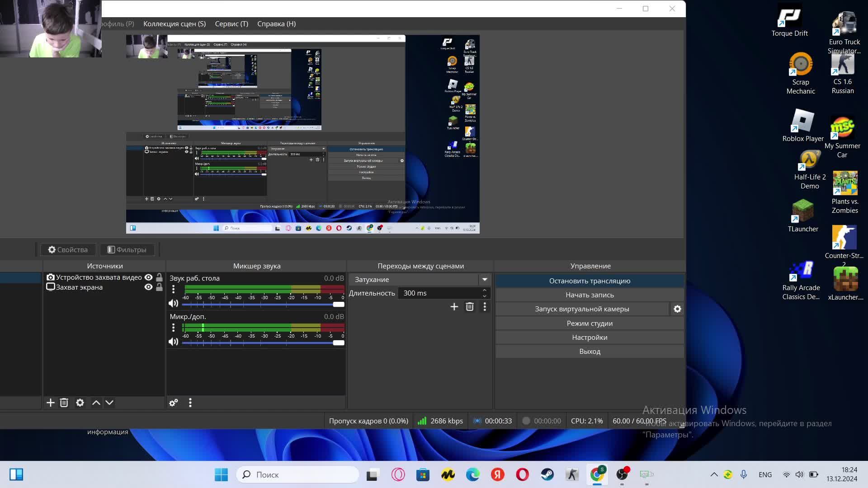868x488 pixels.
Task: Add a new source with plus icon
Action: 51,403
